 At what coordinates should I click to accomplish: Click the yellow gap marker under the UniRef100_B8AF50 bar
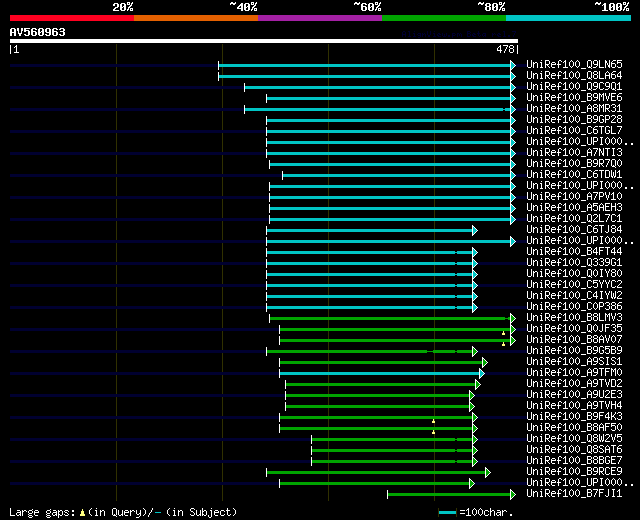(x=433, y=432)
